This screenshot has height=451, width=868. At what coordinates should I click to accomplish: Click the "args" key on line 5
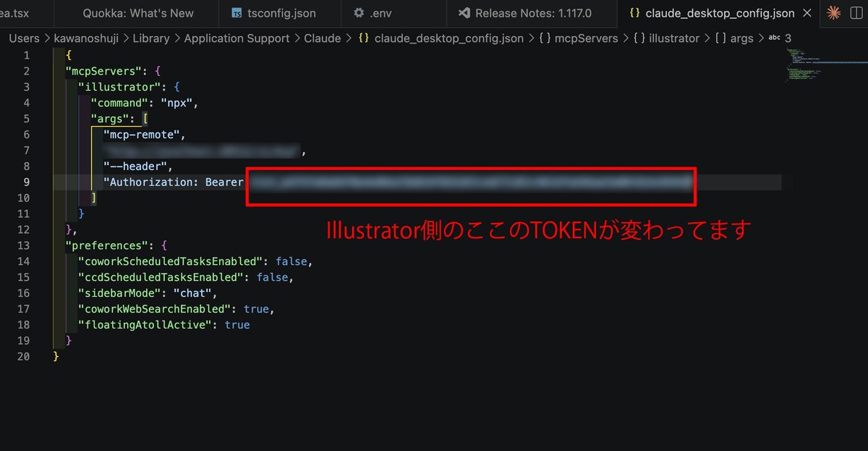109,119
